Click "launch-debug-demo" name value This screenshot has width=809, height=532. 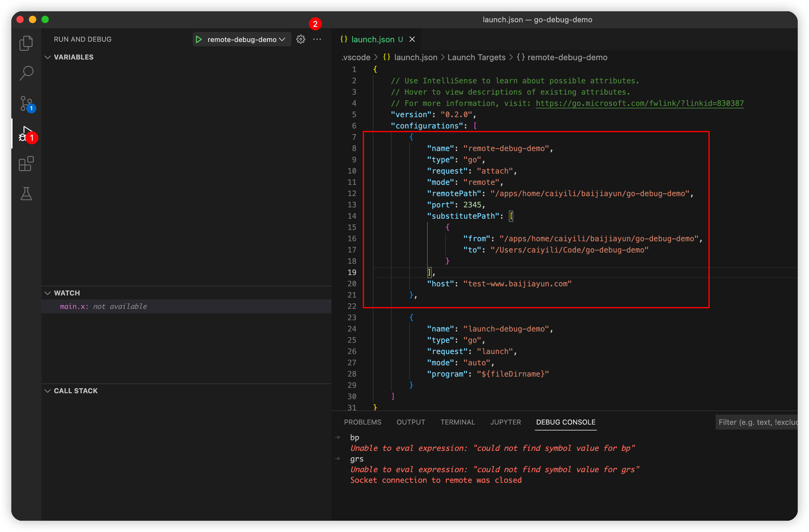pos(506,329)
